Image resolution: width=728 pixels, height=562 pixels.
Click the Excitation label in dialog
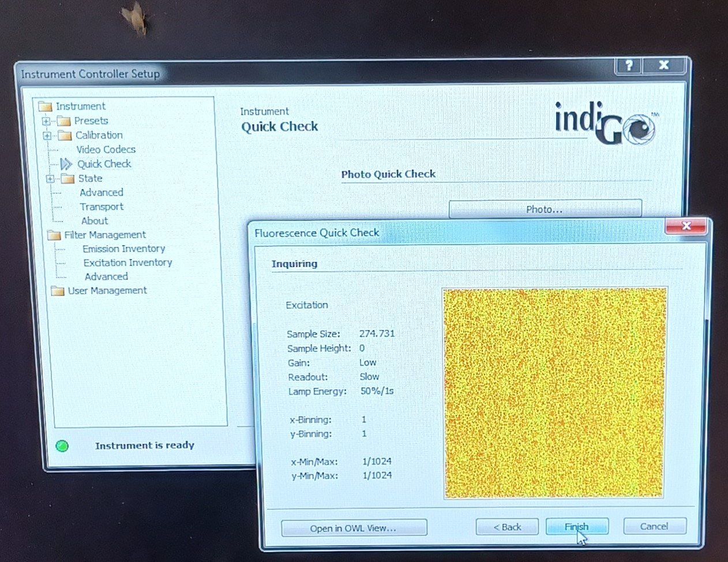[x=307, y=305]
